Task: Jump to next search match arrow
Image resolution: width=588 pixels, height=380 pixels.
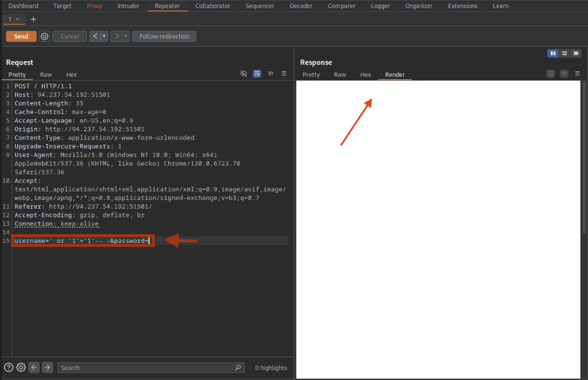Action: (47, 367)
